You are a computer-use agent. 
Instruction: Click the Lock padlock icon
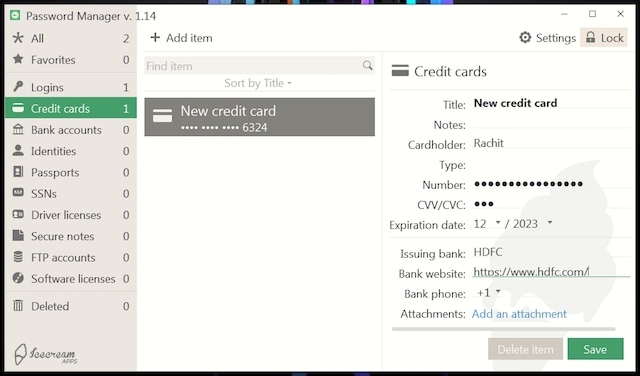pyautogui.click(x=590, y=38)
